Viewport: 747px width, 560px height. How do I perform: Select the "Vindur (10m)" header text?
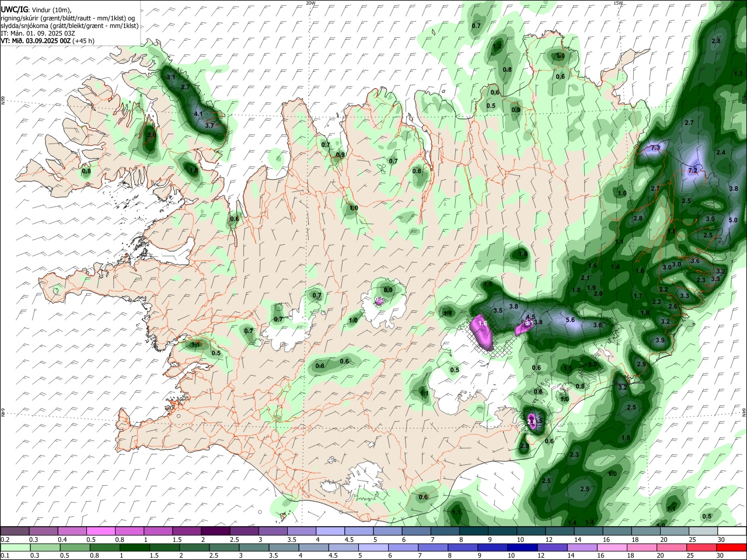point(51,10)
